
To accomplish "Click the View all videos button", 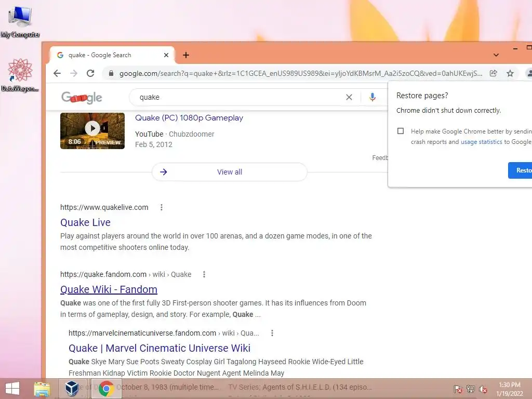I will [229, 172].
